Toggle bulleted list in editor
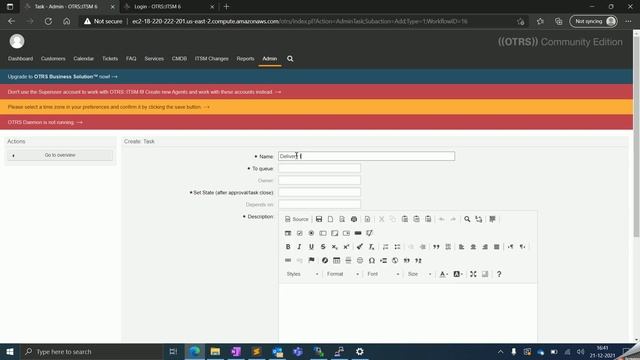Image resolution: width=640 pixels, height=360 pixels. coord(397,247)
